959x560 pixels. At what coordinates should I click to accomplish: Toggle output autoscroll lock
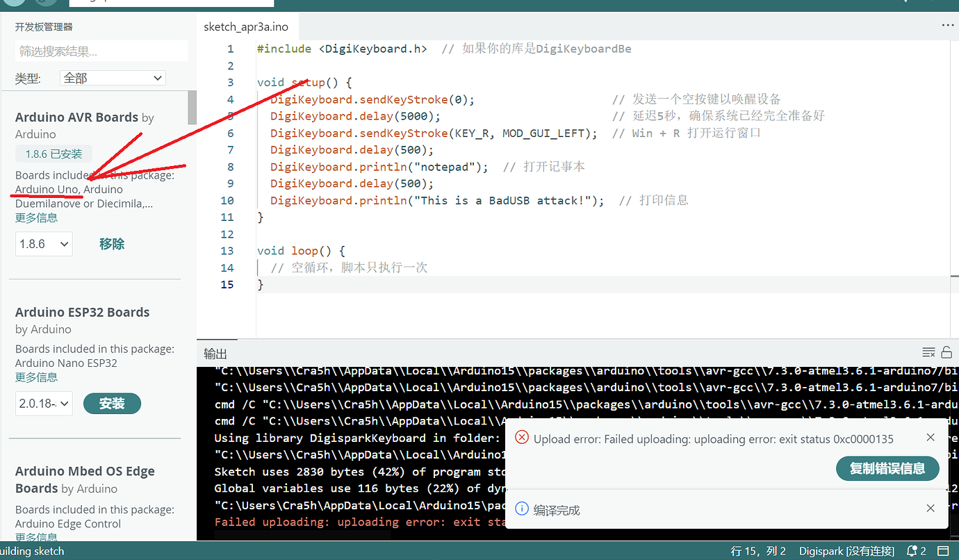tap(946, 352)
